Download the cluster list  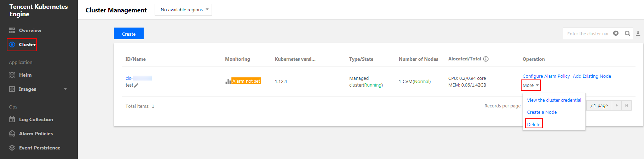638,34
